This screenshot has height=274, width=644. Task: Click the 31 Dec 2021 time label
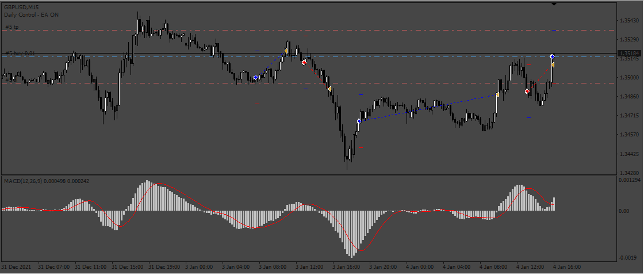coord(17,267)
